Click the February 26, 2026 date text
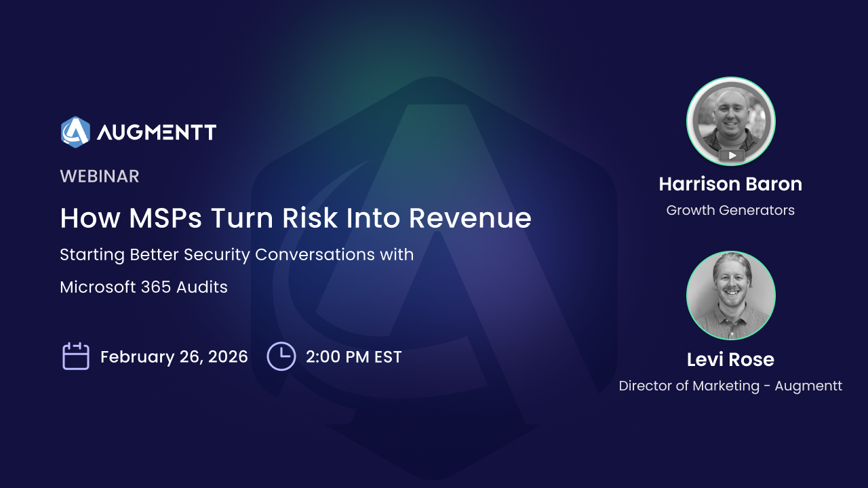The width and height of the screenshot is (868, 488). tap(174, 357)
